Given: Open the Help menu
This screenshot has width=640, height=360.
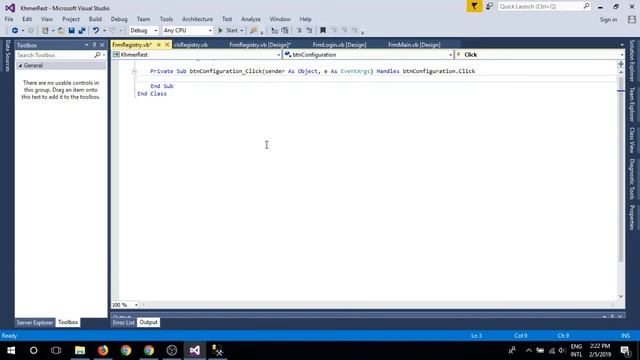Looking at the screenshot, I should click(x=305, y=19).
